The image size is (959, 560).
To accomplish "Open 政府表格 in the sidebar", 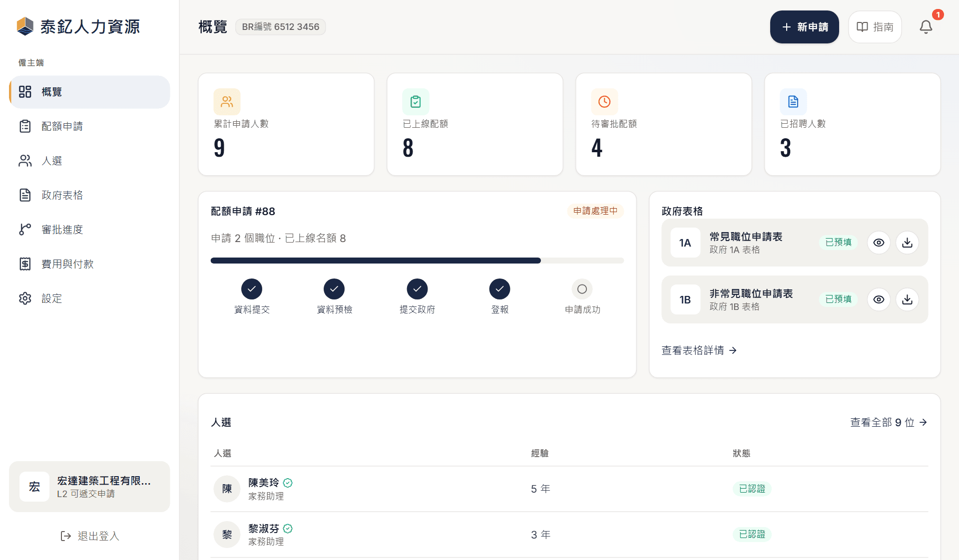I will pyautogui.click(x=90, y=195).
